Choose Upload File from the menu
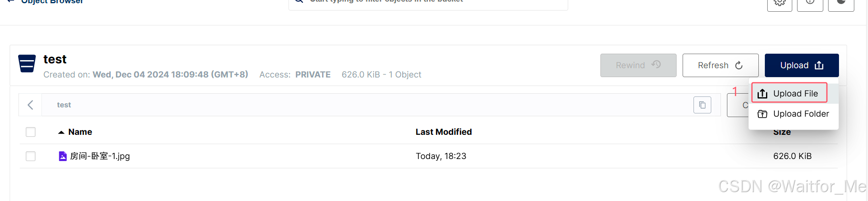This screenshot has height=201, width=868. pos(789,94)
